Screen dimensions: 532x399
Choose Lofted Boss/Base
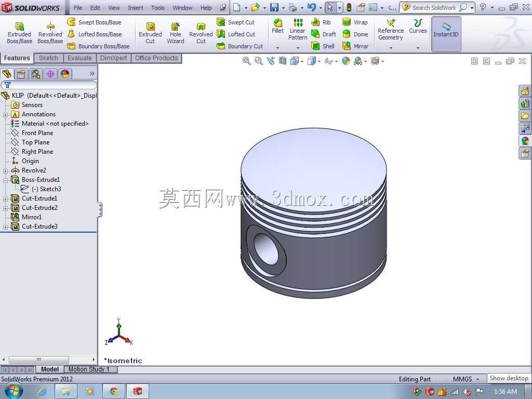(95, 34)
